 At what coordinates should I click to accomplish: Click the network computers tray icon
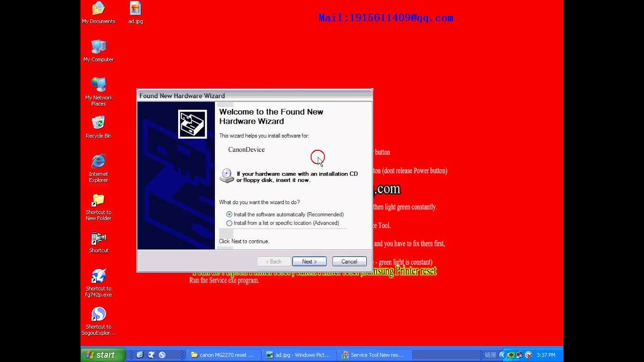(520, 355)
